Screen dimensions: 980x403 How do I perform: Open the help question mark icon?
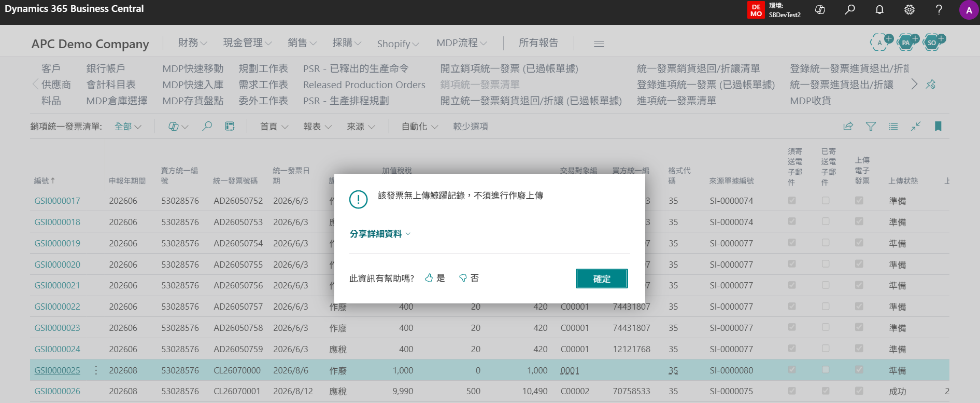coord(939,9)
